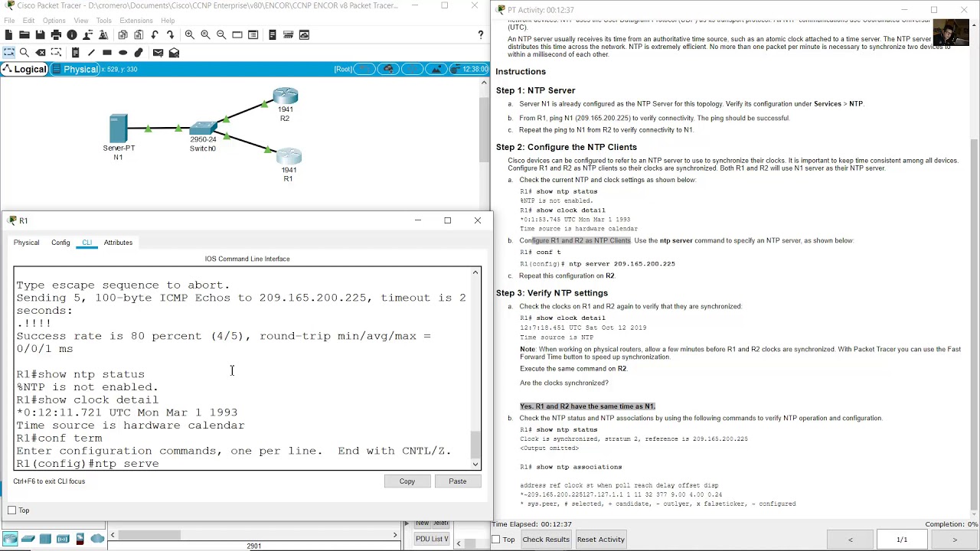Click the New scenario button
This screenshot has height=551, width=980.
point(423,523)
